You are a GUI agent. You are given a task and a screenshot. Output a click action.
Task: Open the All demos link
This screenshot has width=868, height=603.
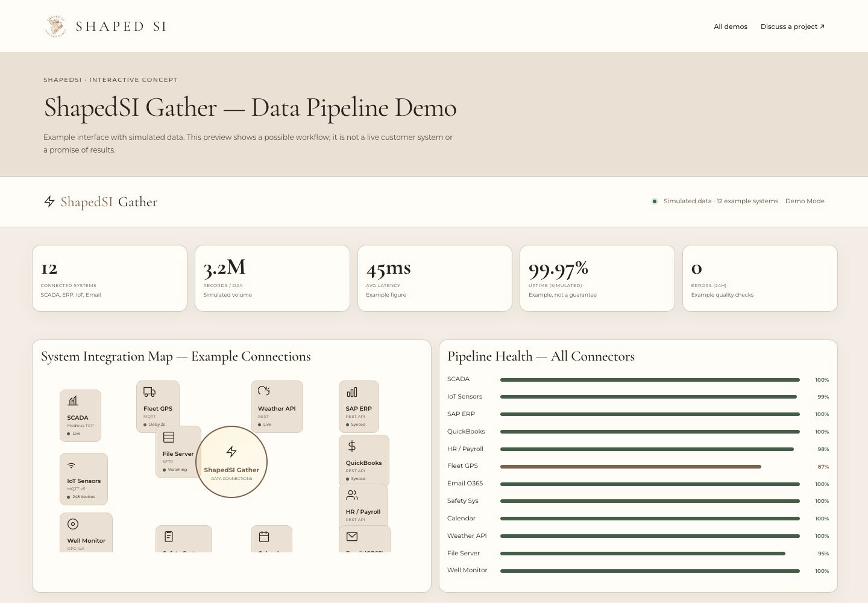point(731,27)
